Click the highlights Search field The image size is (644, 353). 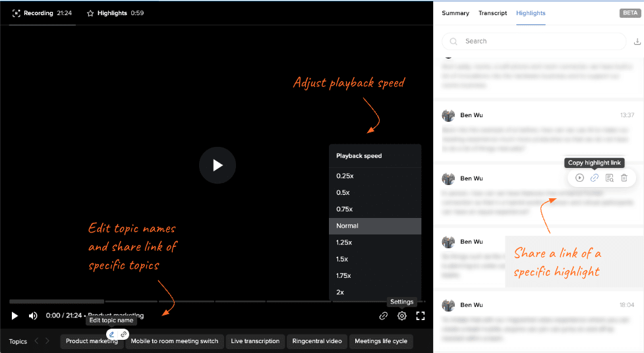tap(534, 41)
